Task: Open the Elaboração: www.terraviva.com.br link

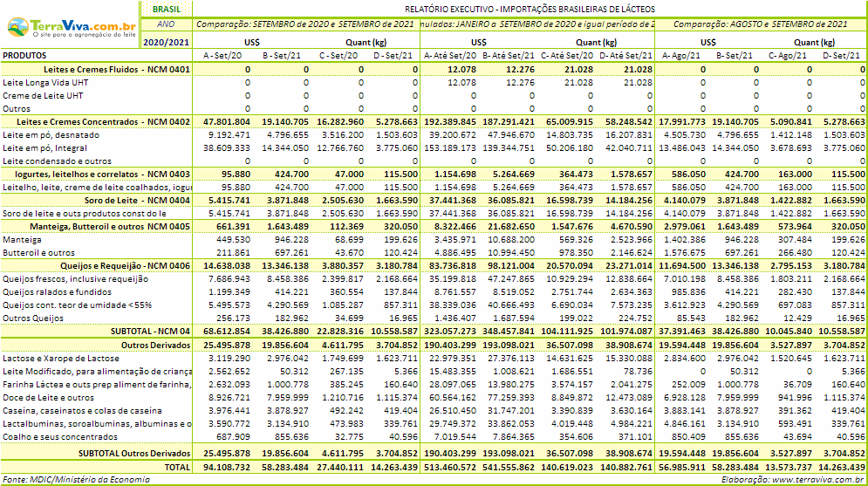Action: click(792, 479)
